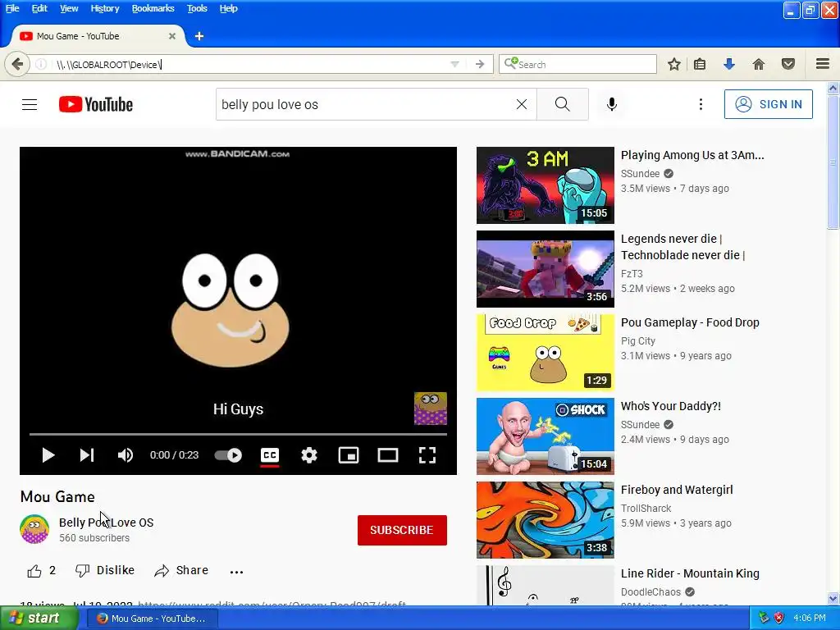This screenshot has width=840, height=630.
Task: Open the Help menu
Action: (x=228, y=8)
